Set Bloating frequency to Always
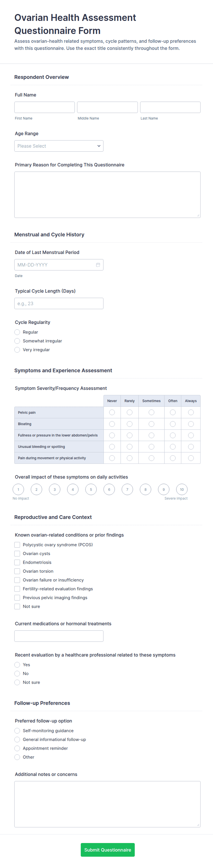This screenshot has width=213, height=868. pos(191,424)
